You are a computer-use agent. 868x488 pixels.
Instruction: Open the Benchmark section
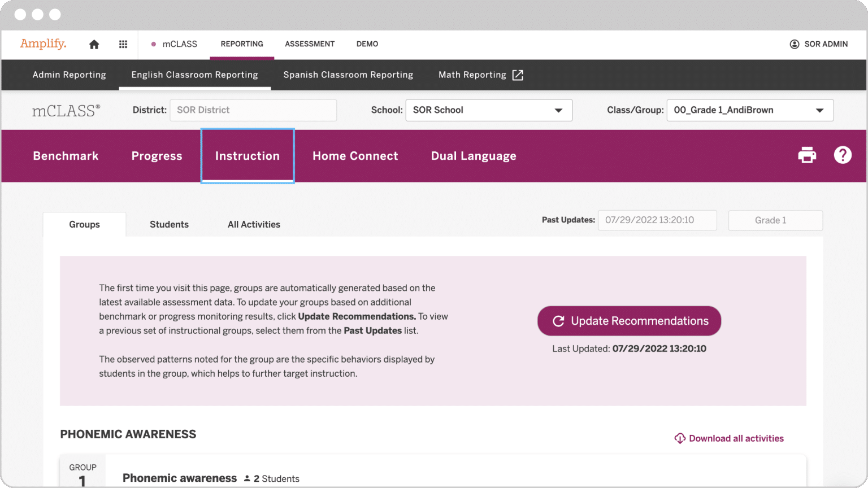pos(66,156)
